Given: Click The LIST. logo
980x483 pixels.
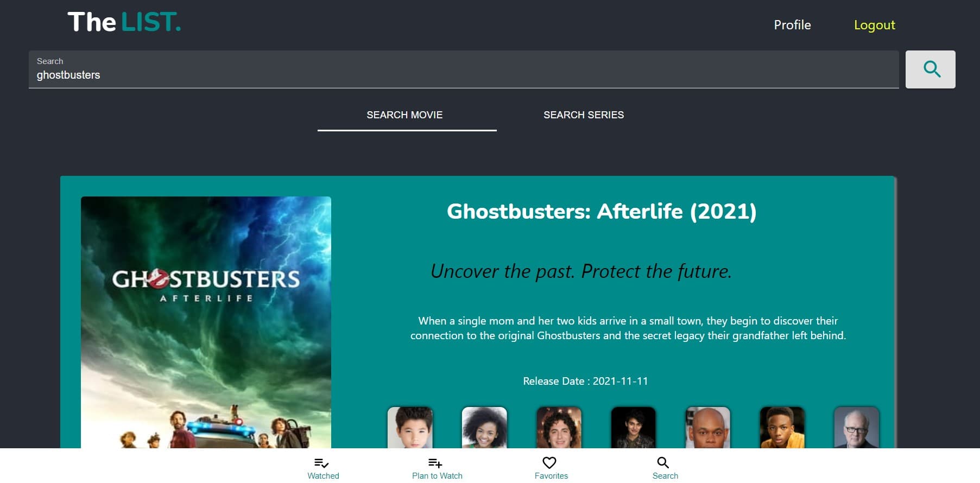Looking at the screenshot, I should 124,23.
